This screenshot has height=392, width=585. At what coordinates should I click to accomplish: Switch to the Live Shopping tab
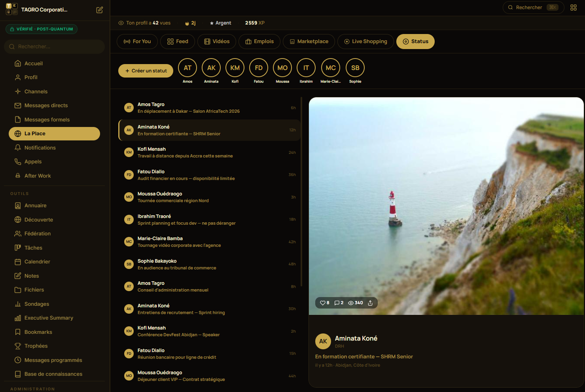click(x=365, y=42)
